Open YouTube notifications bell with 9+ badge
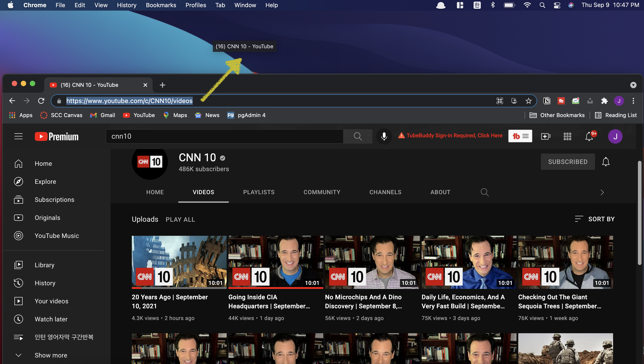 point(589,136)
